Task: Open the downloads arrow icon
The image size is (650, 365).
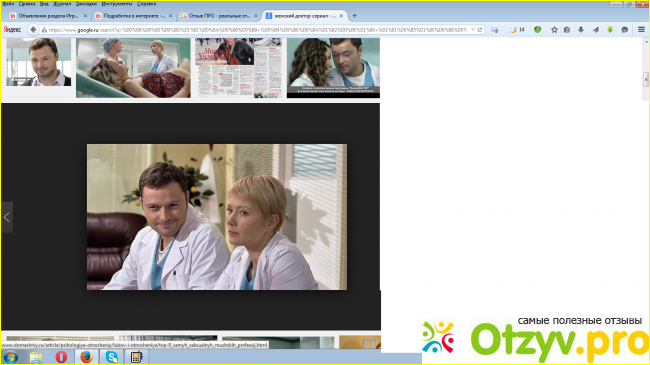Action: (581, 30)
